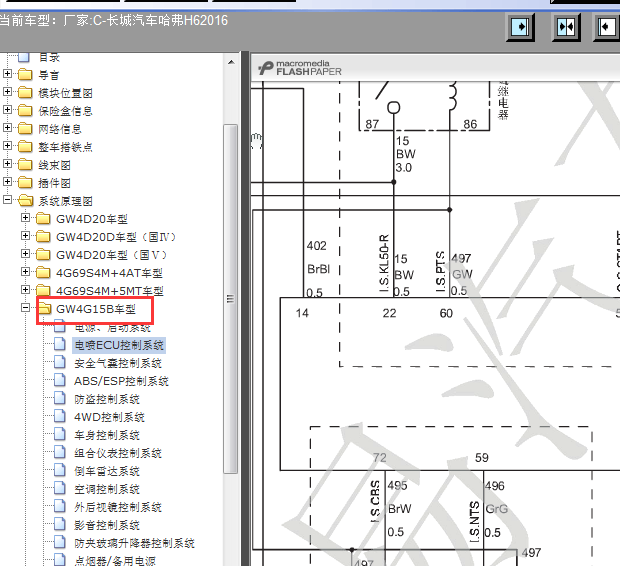Expand GW4D20车型（国V） node

pyautogui.click(x=25, y=254)
